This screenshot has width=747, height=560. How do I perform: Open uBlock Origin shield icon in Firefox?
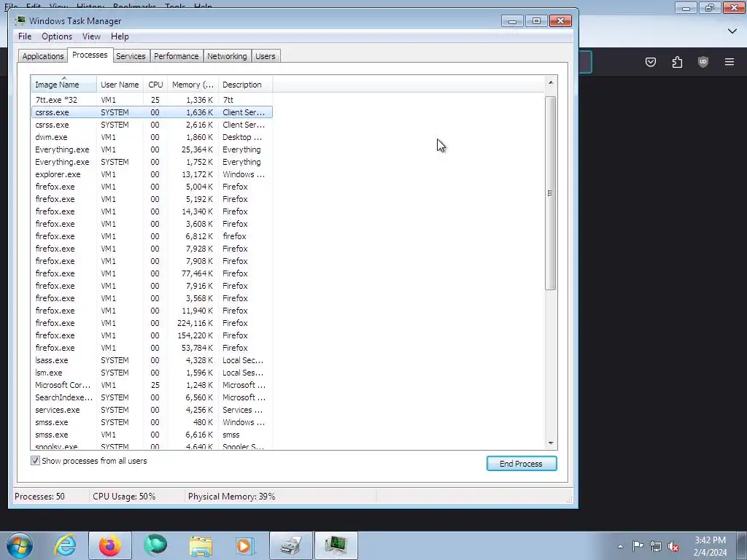pyautogui.click(x=703, y=62)
